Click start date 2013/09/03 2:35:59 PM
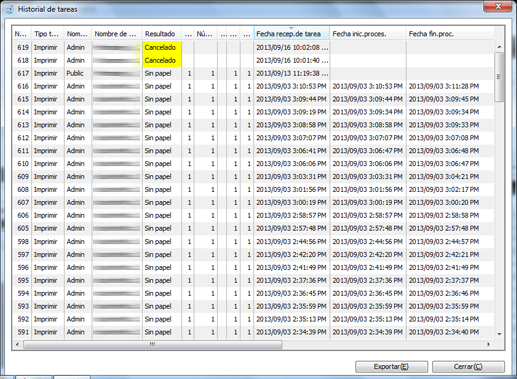Screen dimensions: 517x379 367,306
